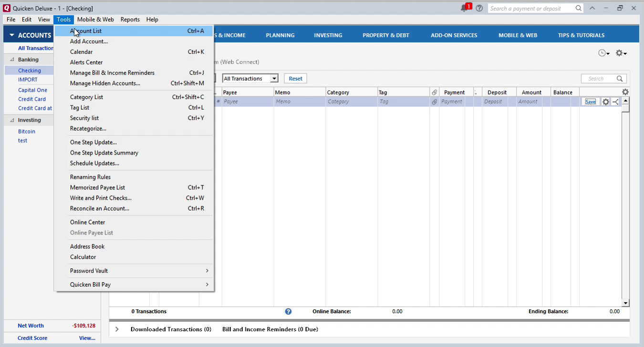Open the Mobile & Web menu bar item
This screenshot has height=347, width=644.
[95, 20]
